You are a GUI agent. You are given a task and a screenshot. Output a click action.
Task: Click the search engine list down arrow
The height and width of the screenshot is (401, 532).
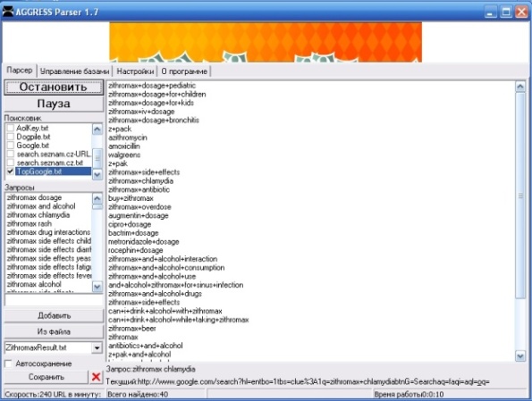[x=97, y=174]
